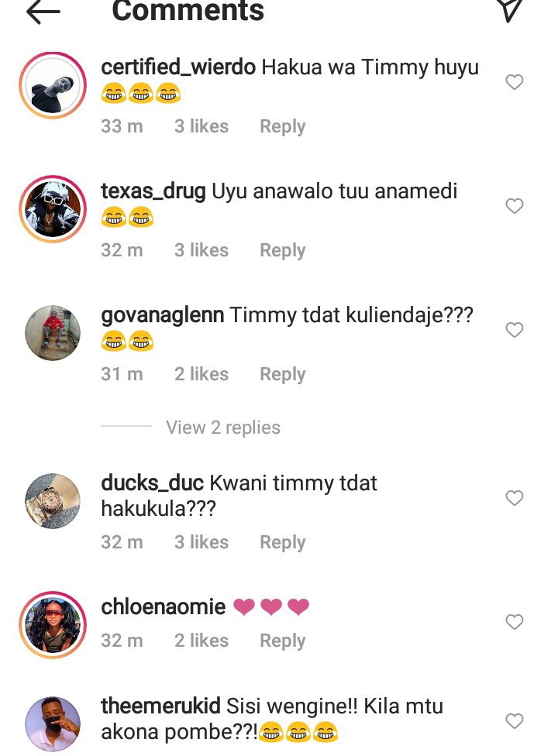The width and height of the screenshot is (558, 756).
Task: Expand View 2 replies under govanaglenn
Action: [x=223, y=427]
